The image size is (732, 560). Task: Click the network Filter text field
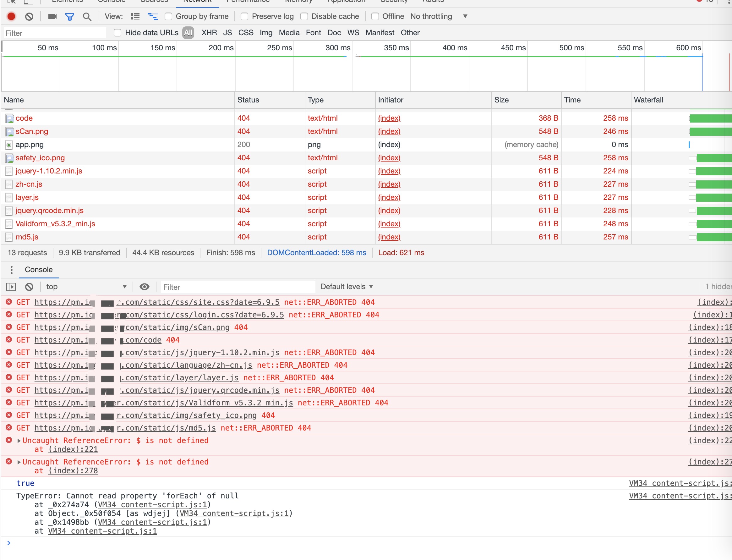[x=55, y=33]
